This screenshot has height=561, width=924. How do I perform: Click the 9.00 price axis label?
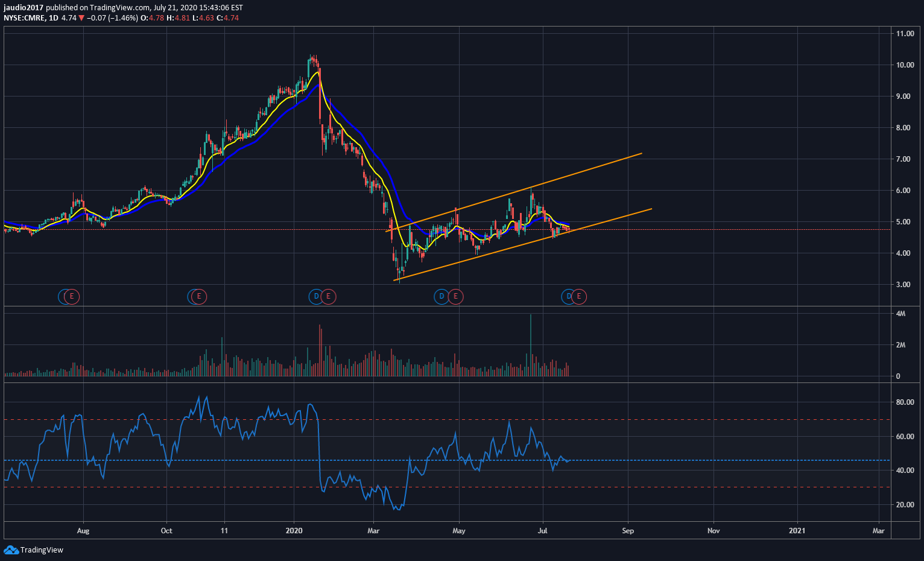pyautogui.click(x=903, y=97)
